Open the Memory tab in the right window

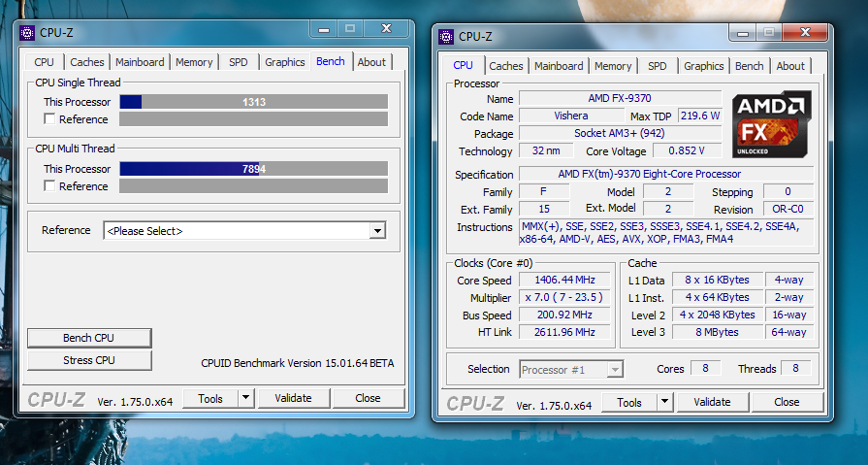(x=613, y=66)
